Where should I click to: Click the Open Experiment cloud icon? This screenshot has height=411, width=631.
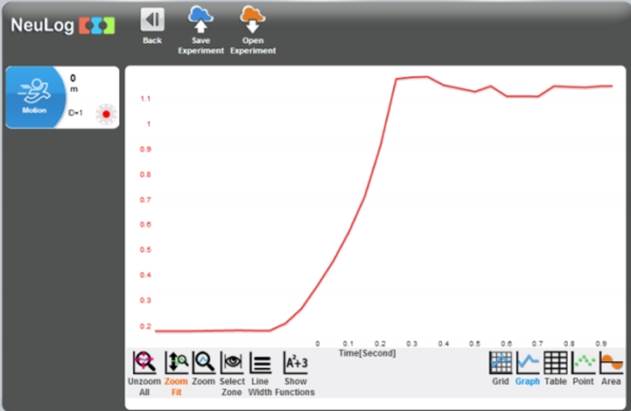pyautogui.click(x=251, y=19)
